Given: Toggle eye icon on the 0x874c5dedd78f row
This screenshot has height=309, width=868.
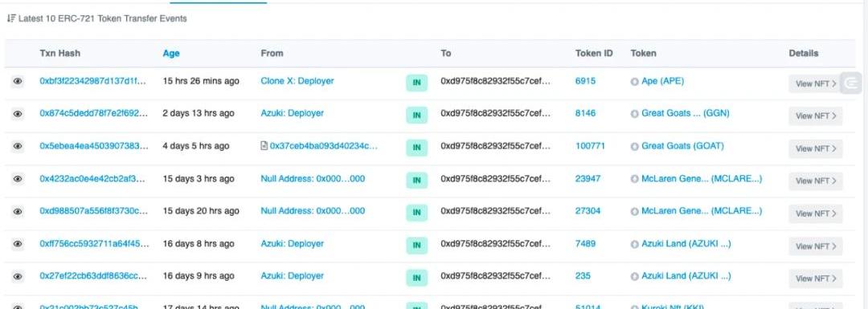Looking at the screenshot, I should [x=18, y=114].
